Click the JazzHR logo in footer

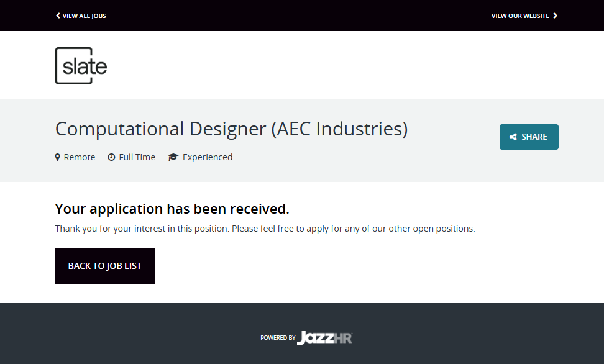click(x=324, y=338)
